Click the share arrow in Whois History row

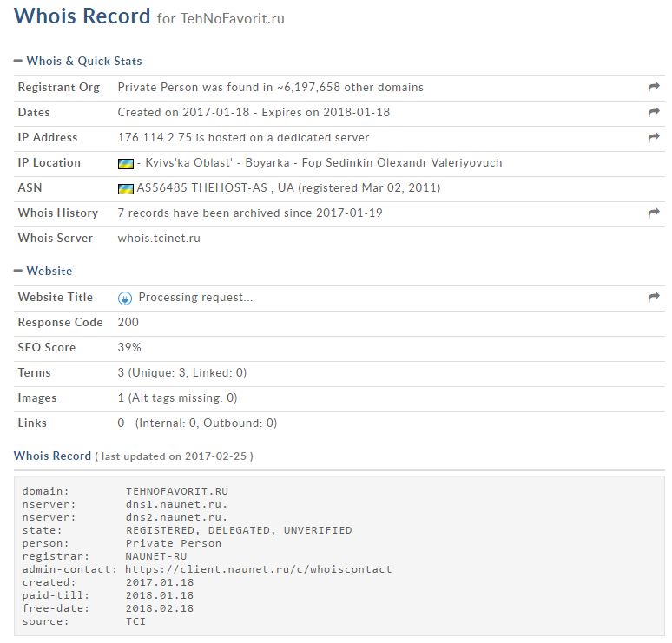(654, 213)
